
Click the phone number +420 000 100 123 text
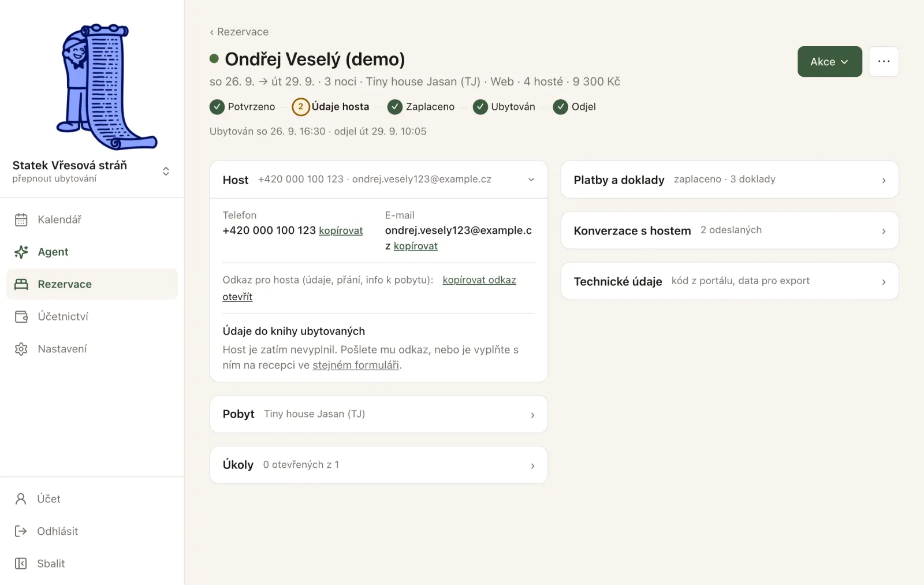point(269,230)
